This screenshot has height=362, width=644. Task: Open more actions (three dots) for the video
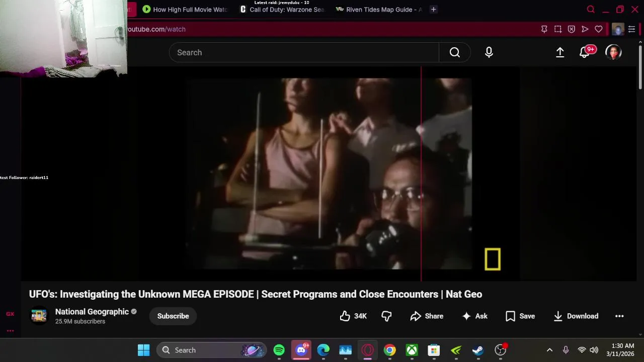619,316
